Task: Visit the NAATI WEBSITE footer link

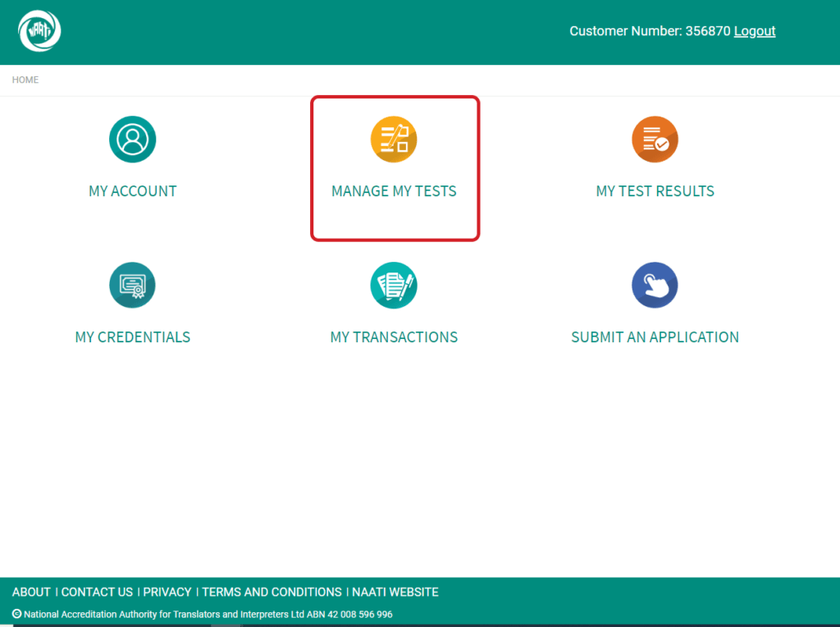Action: pos(395,592)
